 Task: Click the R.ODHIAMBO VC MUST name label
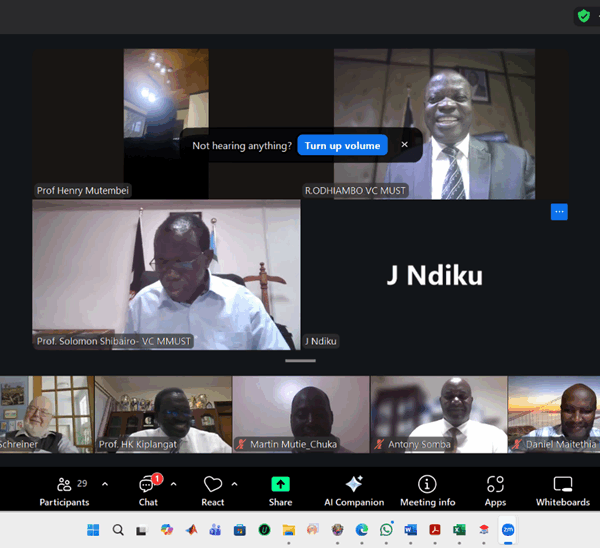[x=355, y=191]
